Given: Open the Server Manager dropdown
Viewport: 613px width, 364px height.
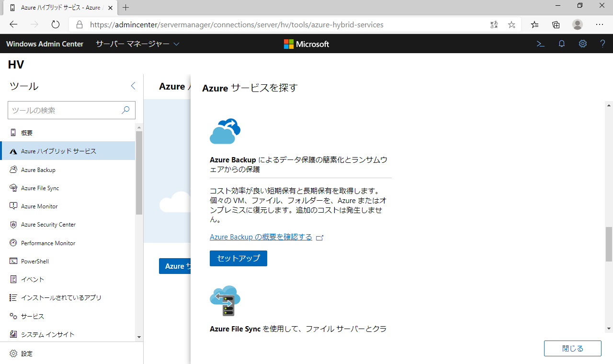Looking at the screenshot, I should [137, 44].
